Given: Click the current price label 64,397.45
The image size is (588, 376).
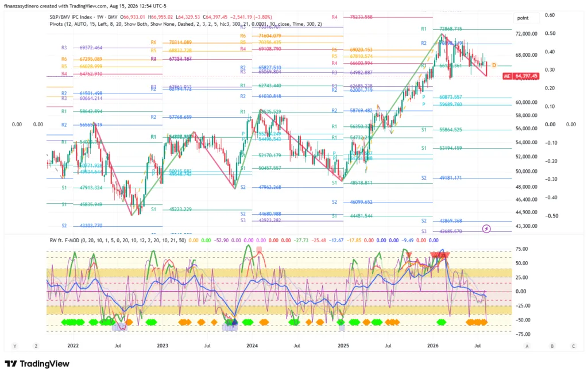Looking at the screenshot, I should tap(526, 76).
